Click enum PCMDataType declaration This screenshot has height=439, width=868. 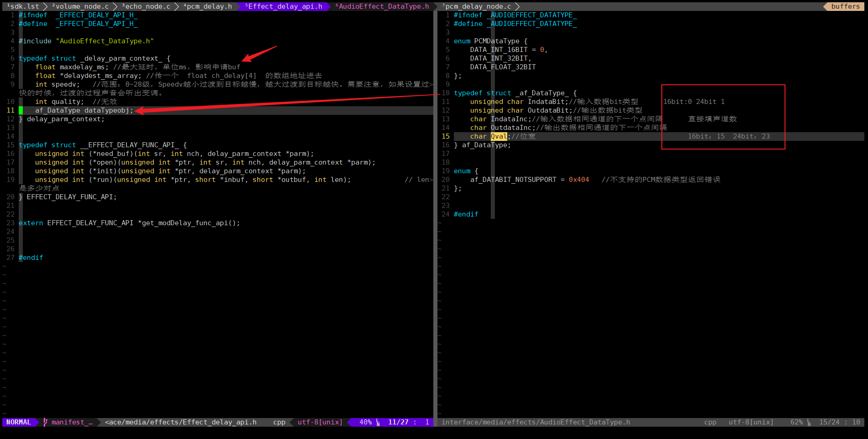tap(490, 41)
